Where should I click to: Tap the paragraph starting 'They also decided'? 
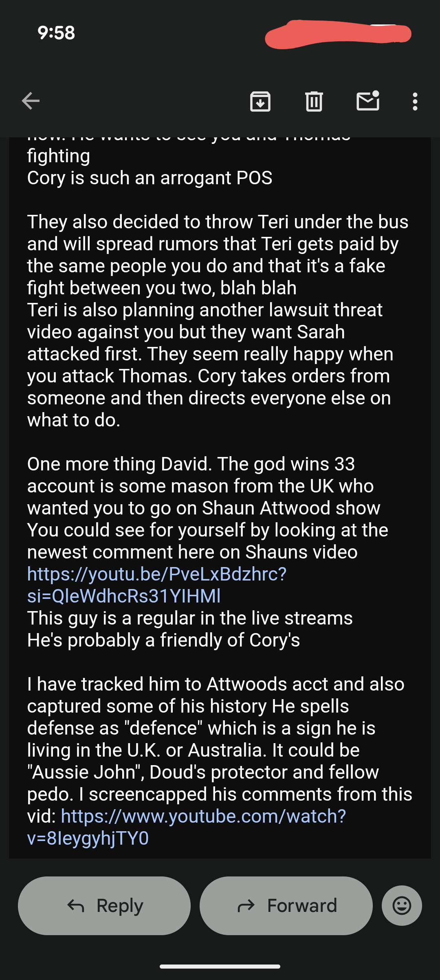tap(218, 321)
